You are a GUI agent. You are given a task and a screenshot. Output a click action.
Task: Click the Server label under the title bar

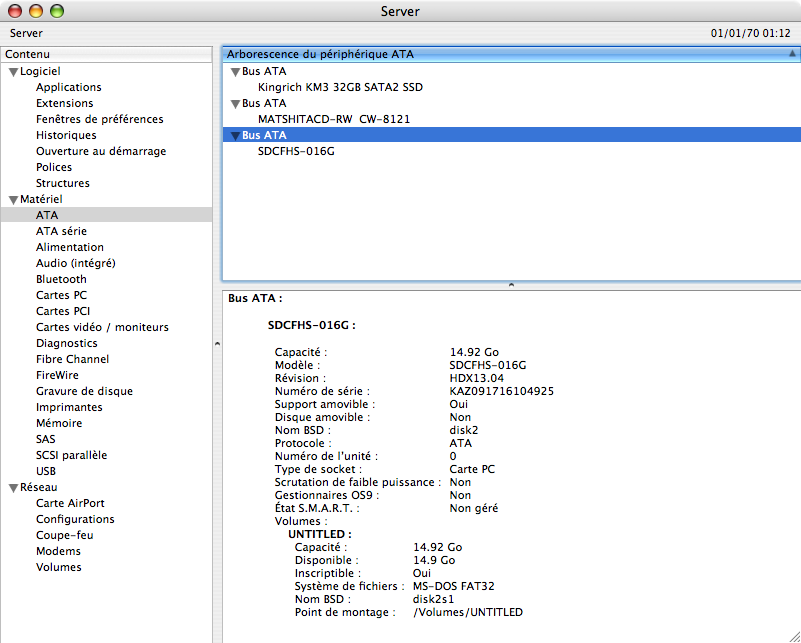26,33
